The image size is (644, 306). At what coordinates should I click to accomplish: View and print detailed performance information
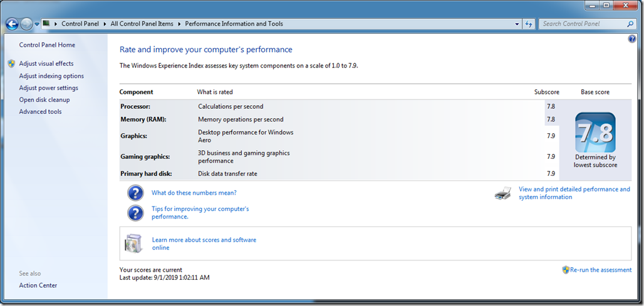[x=574, y=193]
